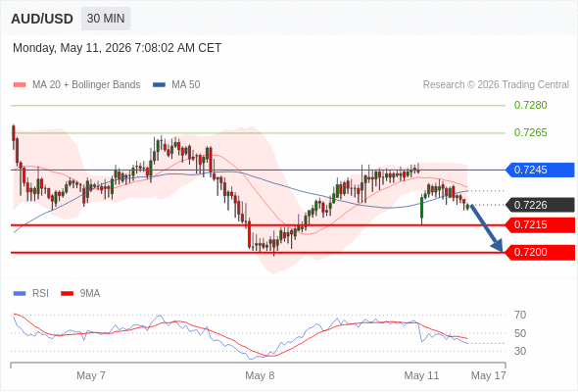The width and height of the screenshot is (578, 392).
Task: Select the red 0.7200 support tag
Action: tap(541, 253)
